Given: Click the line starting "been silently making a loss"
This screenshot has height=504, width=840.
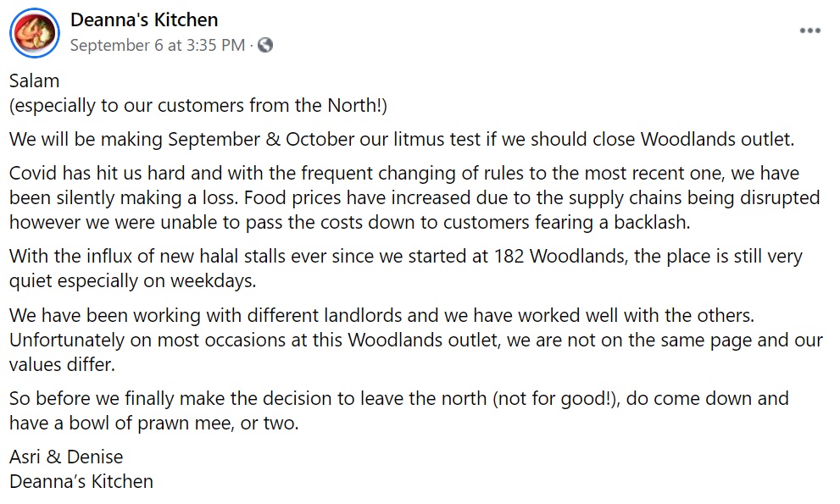Looking at the screenshot, I should [414, 197].
